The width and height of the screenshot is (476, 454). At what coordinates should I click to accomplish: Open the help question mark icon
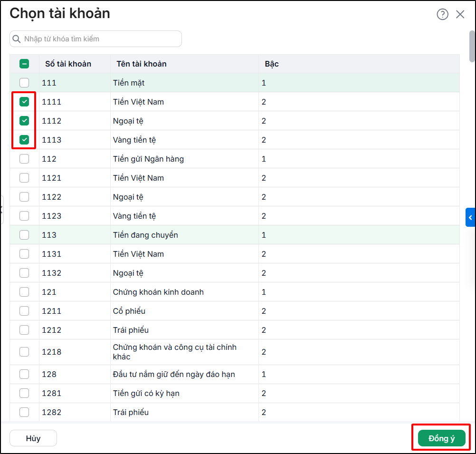point(442,14)
